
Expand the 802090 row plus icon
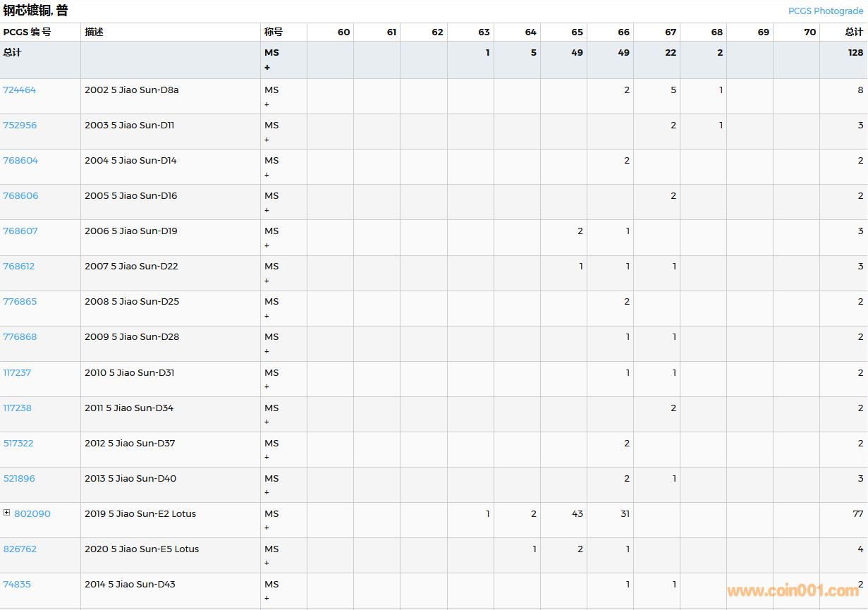click(x=6, y=513)
